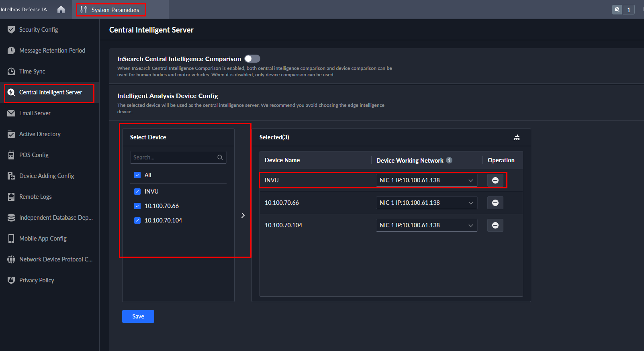Remove device 10.100.70.104 using minus icon
The height and width of the screenshot is (351, 644).
[495, 225]
